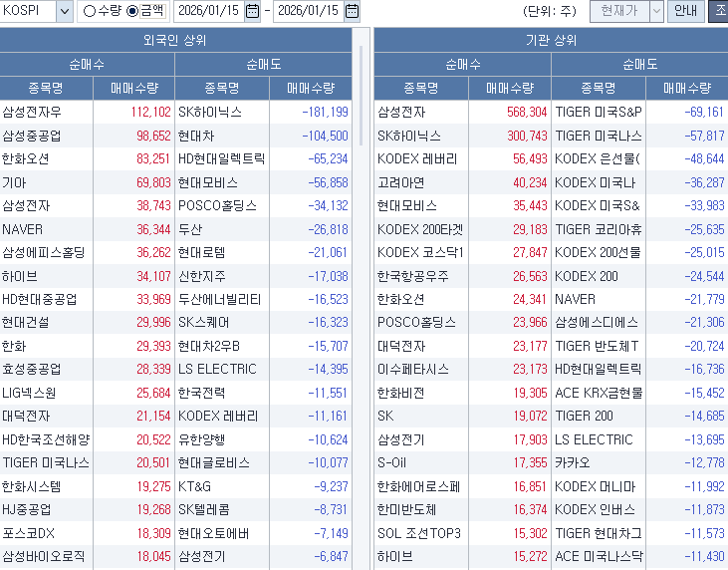Select the 수량 radio option

[x=103, y=11]
